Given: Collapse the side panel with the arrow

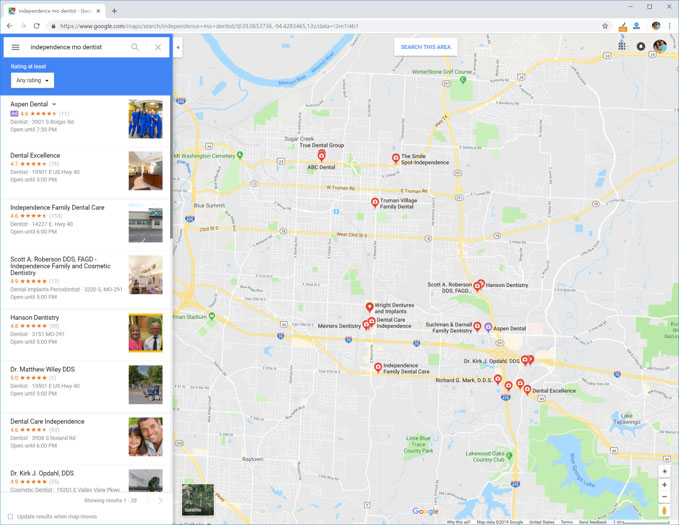Looking at the screenshot, I should pos(178,47).
